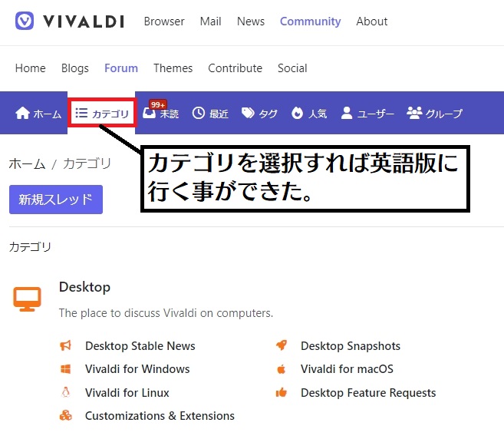Select the Forum tab
504x439 pixels.
[x=121, y=68]
